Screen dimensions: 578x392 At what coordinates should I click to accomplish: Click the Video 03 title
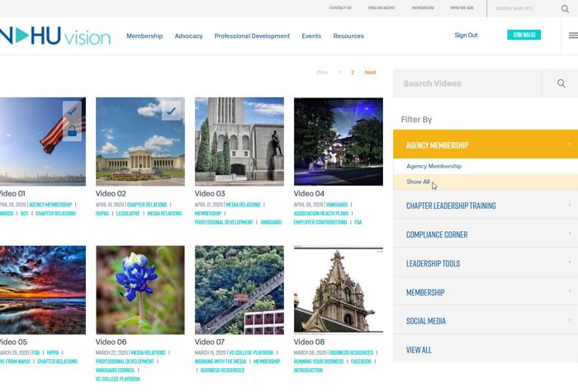click(x=210, y=193)
